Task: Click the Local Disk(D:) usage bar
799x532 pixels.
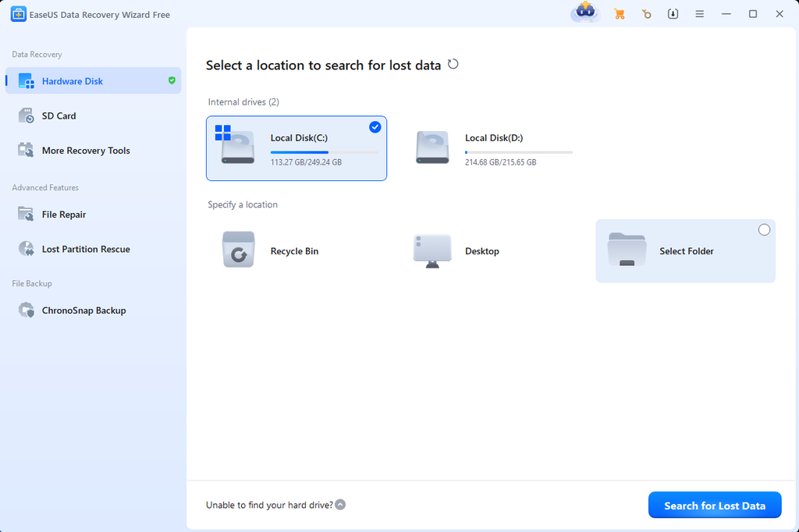Action: click(519, 152)
